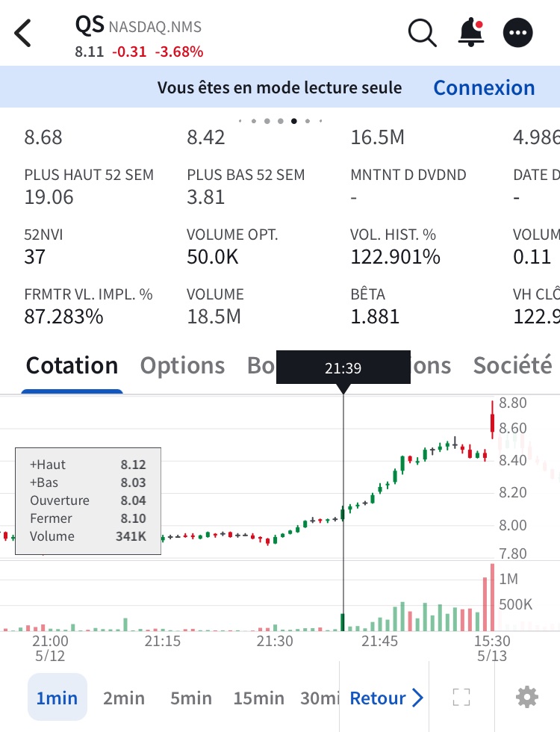Tap the Fermer 8.10 row in tooltip

click(x=88, y=518)
